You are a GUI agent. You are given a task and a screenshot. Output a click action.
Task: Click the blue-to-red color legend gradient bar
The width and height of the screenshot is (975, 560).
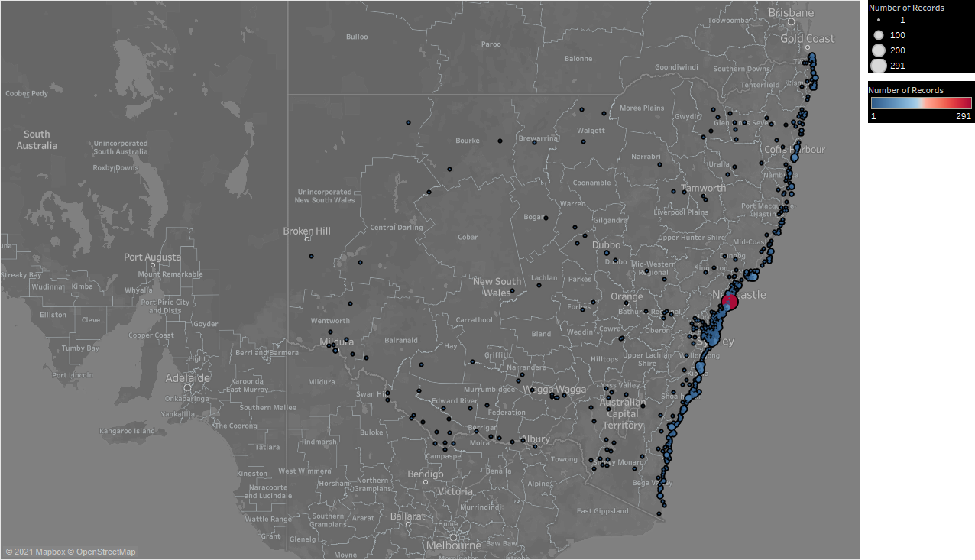921,103
